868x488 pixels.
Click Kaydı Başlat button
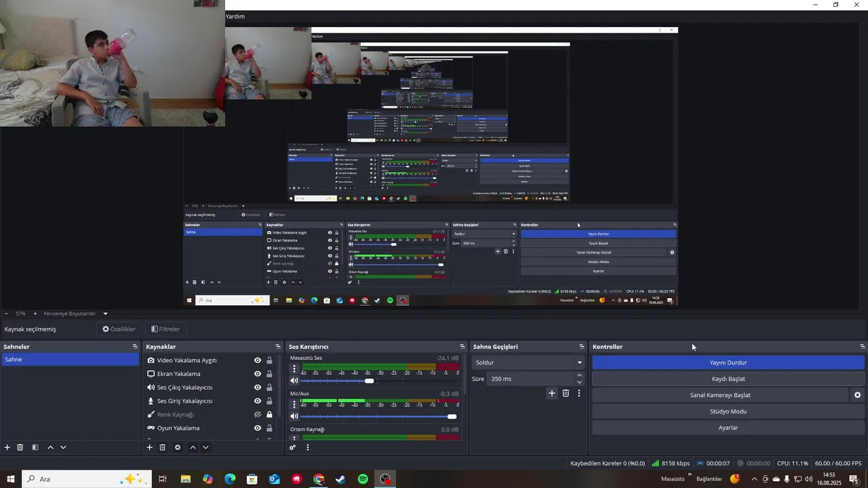[x=728, y=379]
